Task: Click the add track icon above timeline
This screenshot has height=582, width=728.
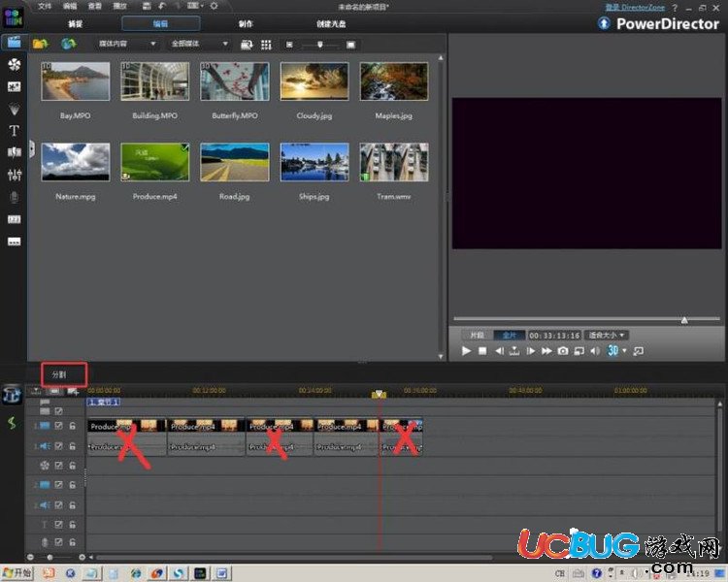Action: [x=73, y=391]
